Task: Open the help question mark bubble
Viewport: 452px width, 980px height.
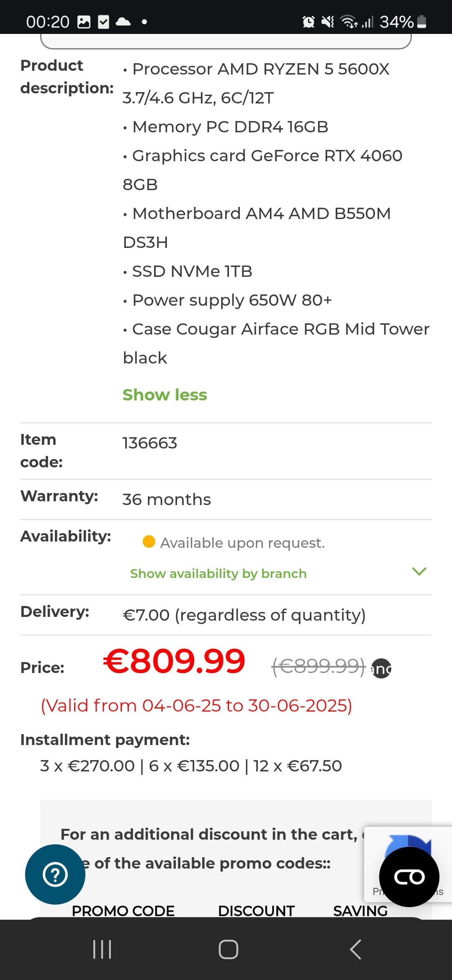Action: [55, 874]
